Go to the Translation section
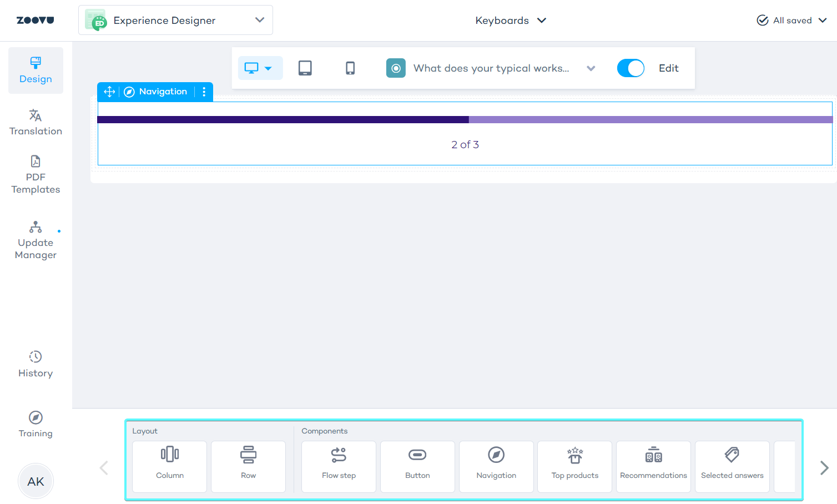 pyautogui.click(x=36, y=122)
